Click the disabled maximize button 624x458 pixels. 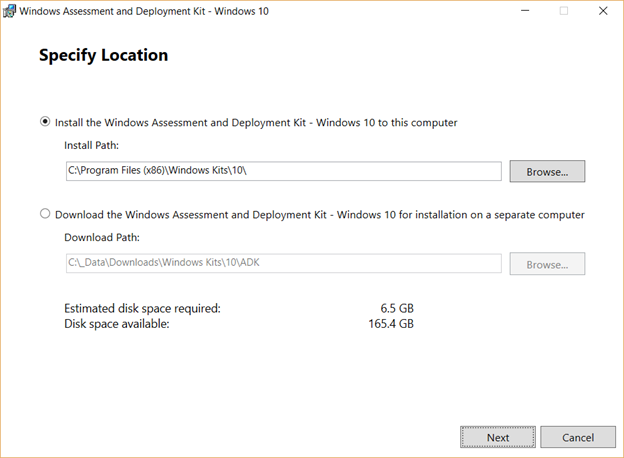click(x=564, y=11)
